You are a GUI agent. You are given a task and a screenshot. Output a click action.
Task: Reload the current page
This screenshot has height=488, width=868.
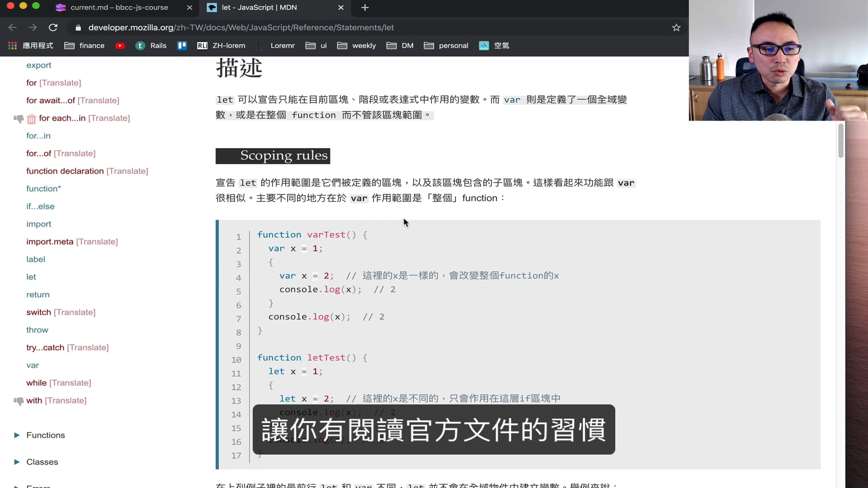coord(53,28)
